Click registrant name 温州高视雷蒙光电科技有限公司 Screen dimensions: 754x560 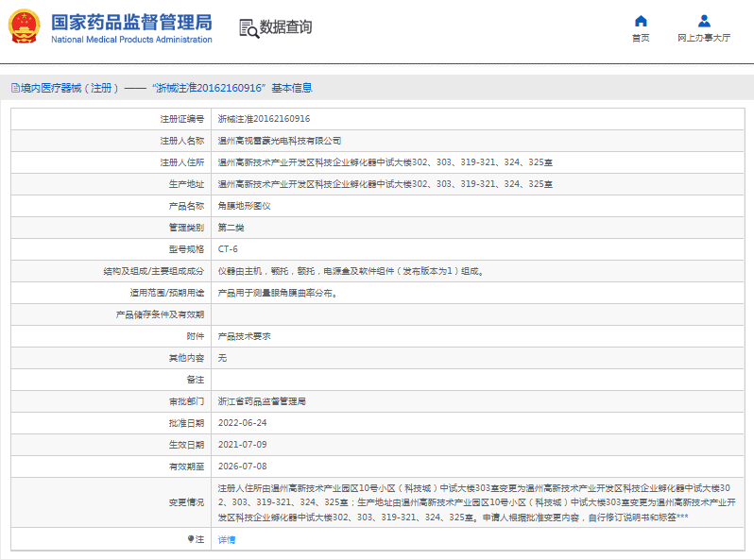click(280, 141)
